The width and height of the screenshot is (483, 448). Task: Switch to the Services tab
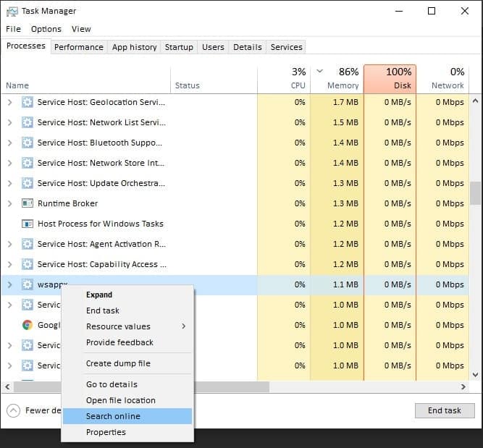pos(287,47)
